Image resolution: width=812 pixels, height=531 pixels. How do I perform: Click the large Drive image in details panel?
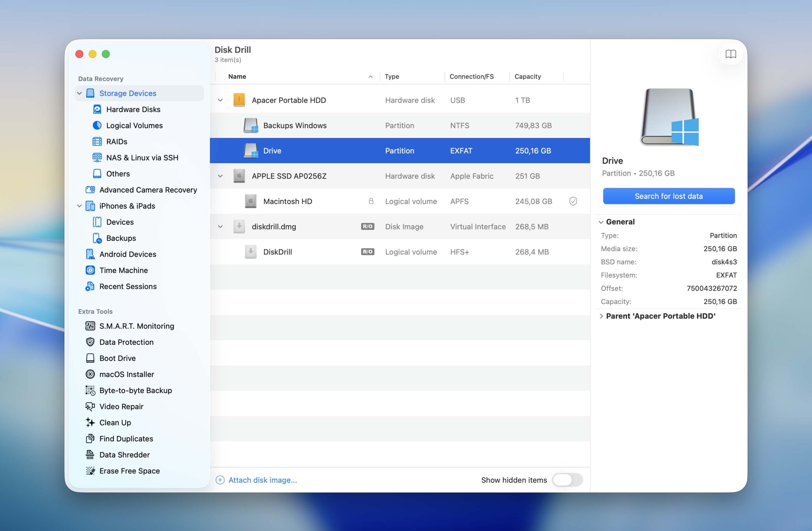click(x=669, y=117)
